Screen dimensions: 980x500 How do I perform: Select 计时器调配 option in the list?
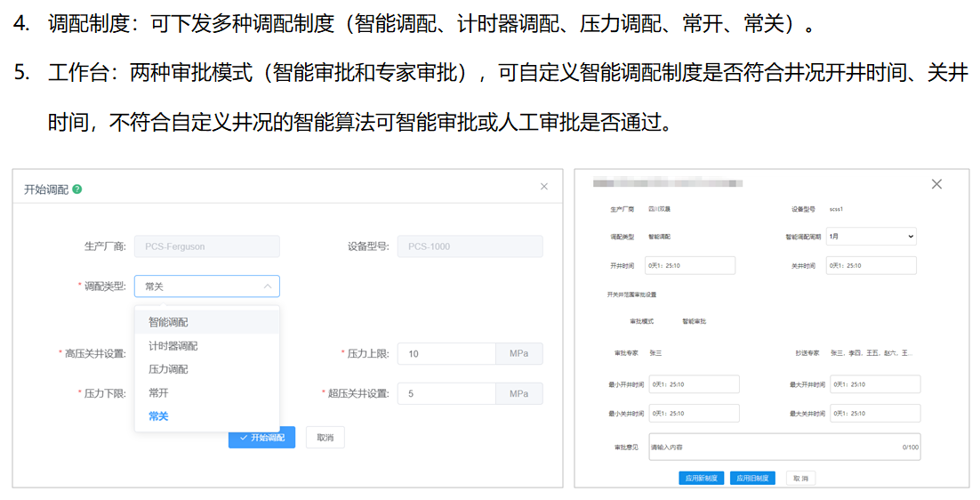(x=173, y=346)
